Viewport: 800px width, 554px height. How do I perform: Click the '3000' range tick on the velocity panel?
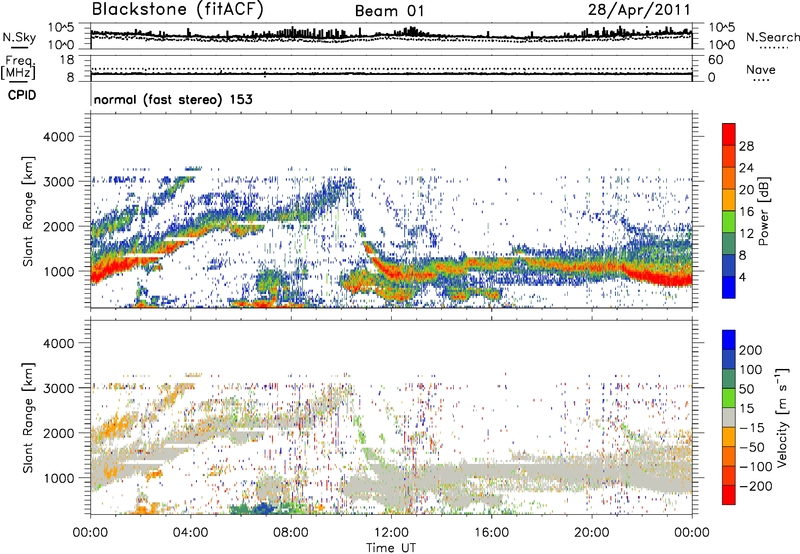tap(58, 388)
